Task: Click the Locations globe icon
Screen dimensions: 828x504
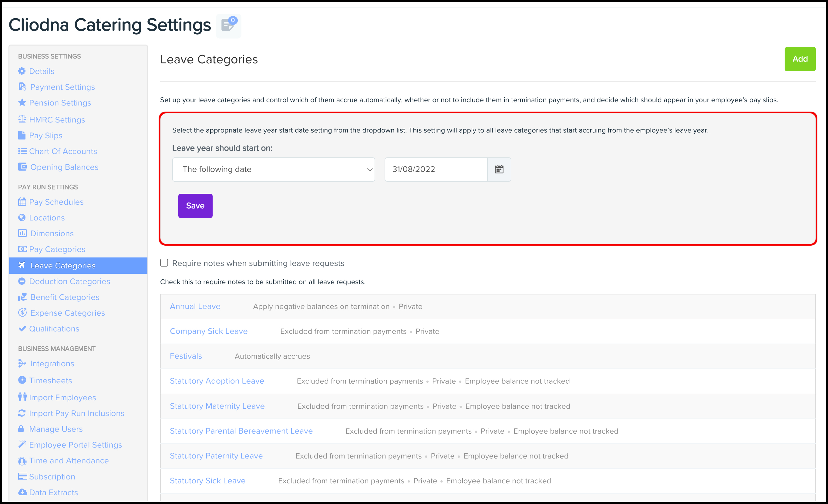Action: [22, 217]
